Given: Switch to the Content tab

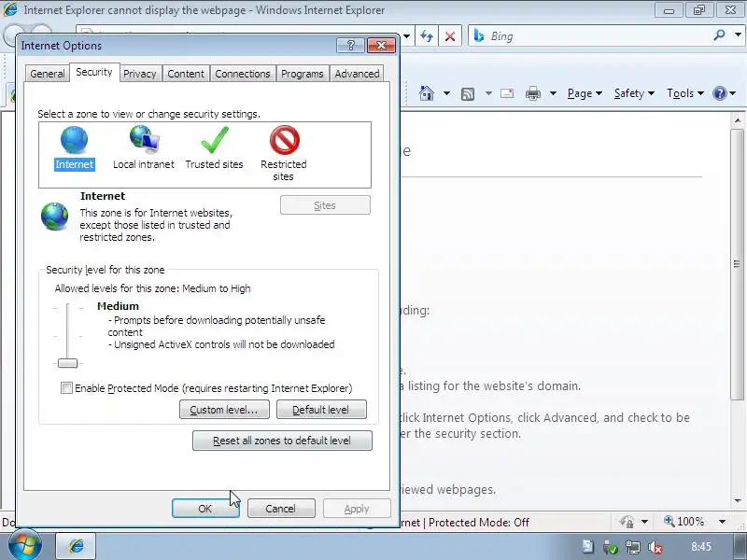Looking at the screenshot, I should click(186, 74).
